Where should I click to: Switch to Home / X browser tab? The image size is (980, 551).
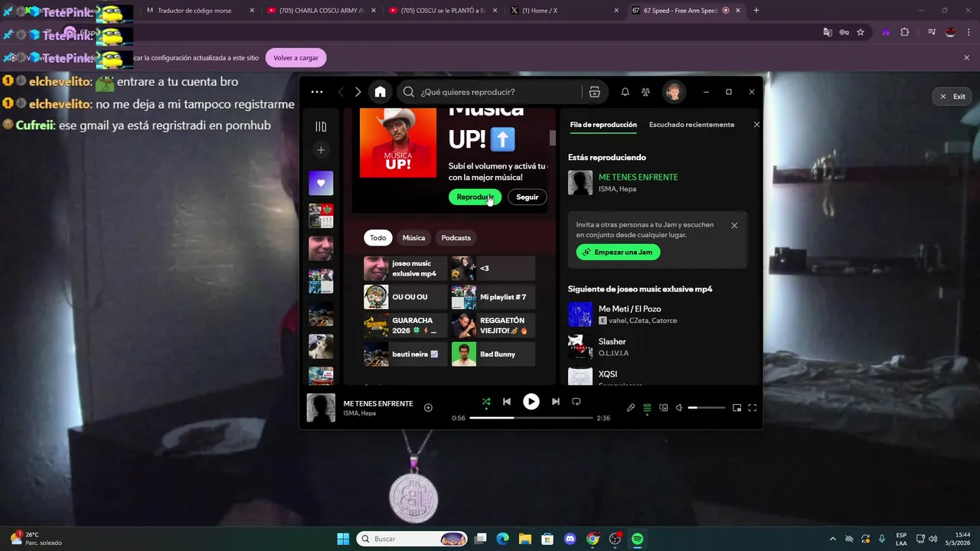click(x=565, y=11)
